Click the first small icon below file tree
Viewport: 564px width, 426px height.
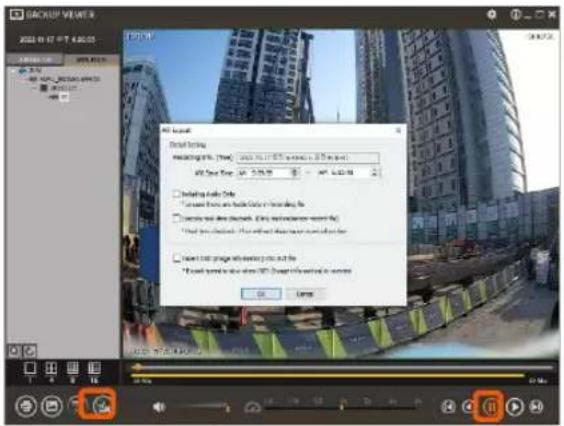[14, 351]
